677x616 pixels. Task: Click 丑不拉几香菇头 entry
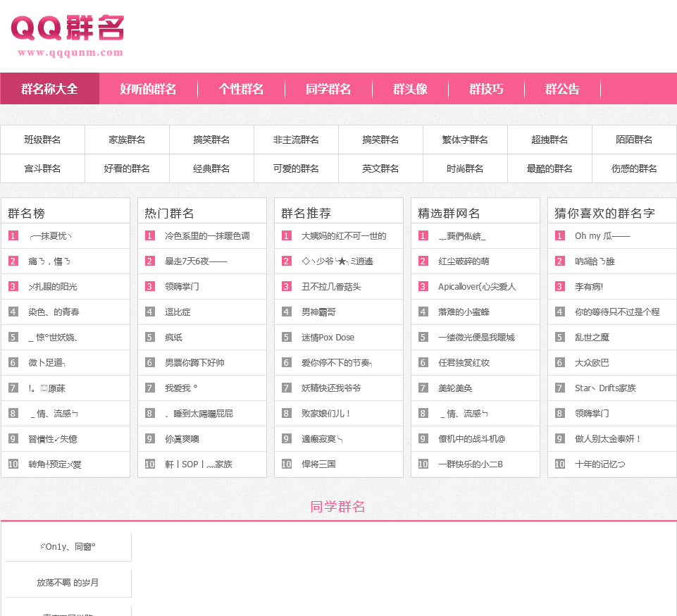click(331, 286)
